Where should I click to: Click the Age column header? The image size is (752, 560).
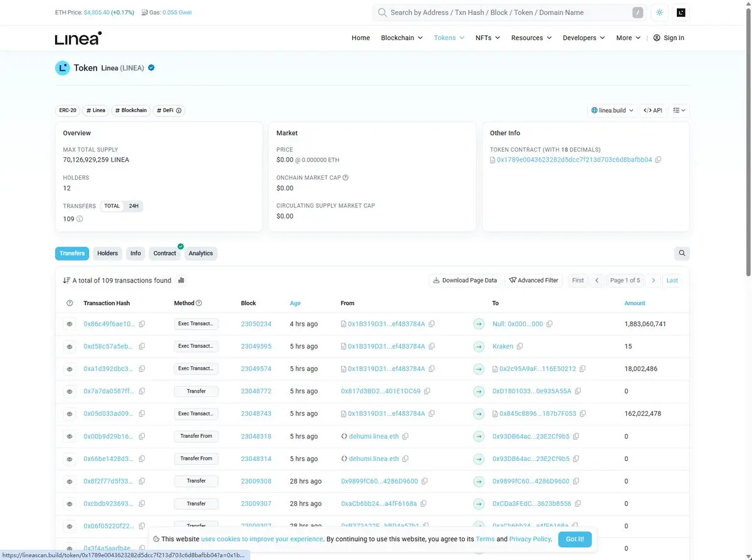point(295,303)
